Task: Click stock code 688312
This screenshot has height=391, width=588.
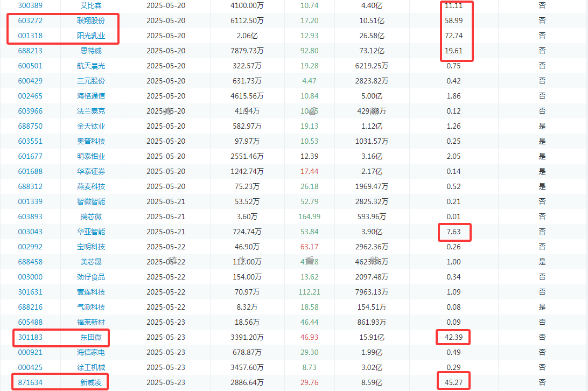Action: pyautogui.click(x=30, y=186)
